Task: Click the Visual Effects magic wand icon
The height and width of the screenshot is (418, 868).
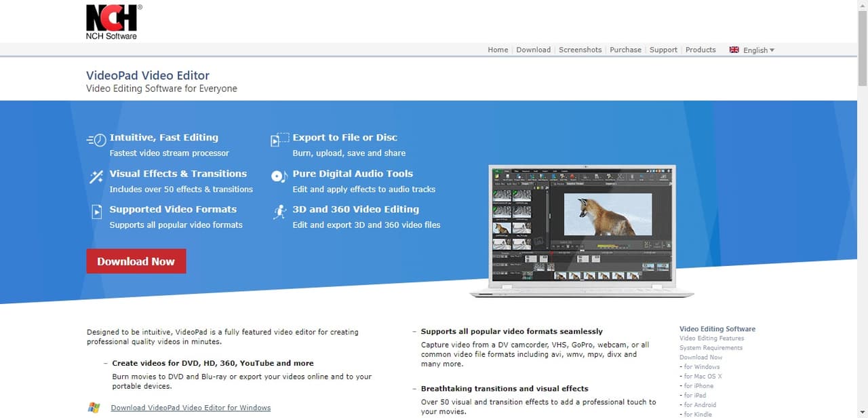Action: click(96, 176)
